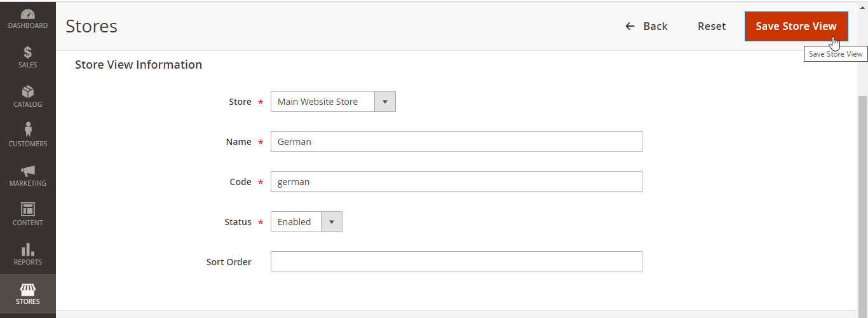Click the Name field label

239,142
